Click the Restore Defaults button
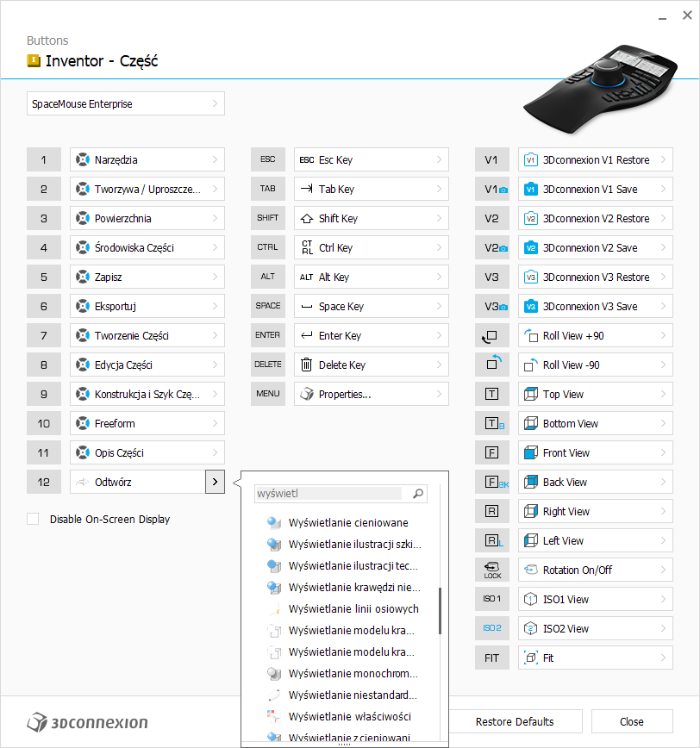Image resolution: width=700 pixels, height=748 pixels. [x=516, y=721]
